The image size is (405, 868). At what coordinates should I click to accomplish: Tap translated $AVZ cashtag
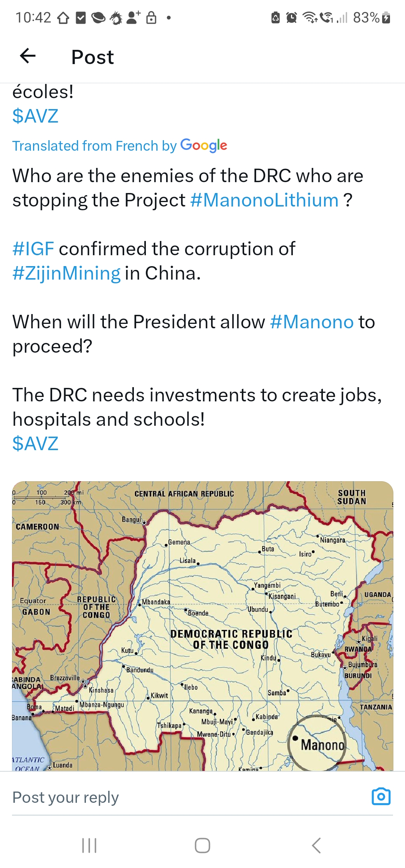35,443
